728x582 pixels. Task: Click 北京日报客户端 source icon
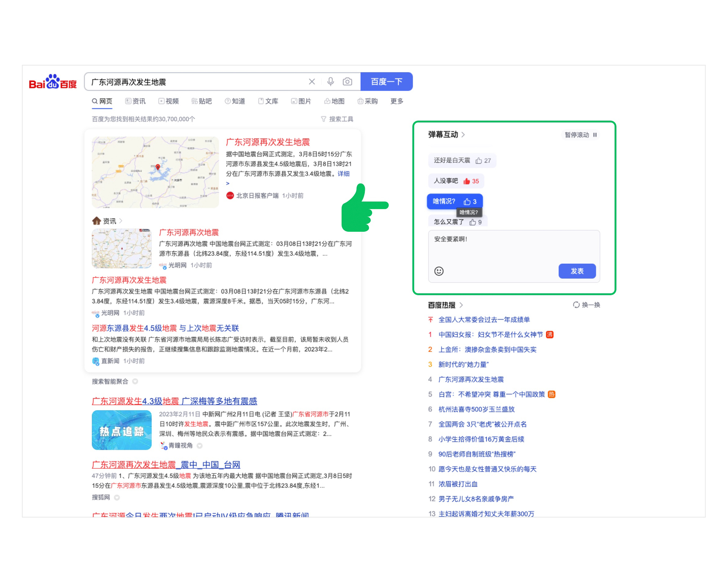pos(230,196)
